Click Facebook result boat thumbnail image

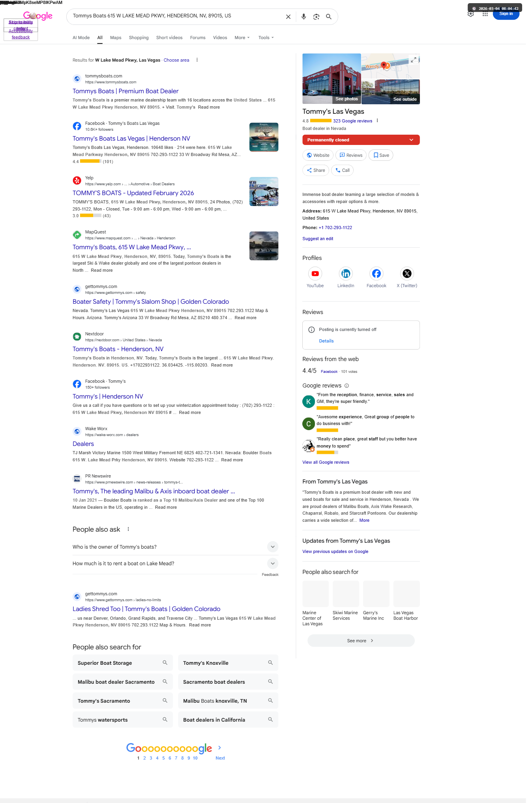(x=264, y=137)
